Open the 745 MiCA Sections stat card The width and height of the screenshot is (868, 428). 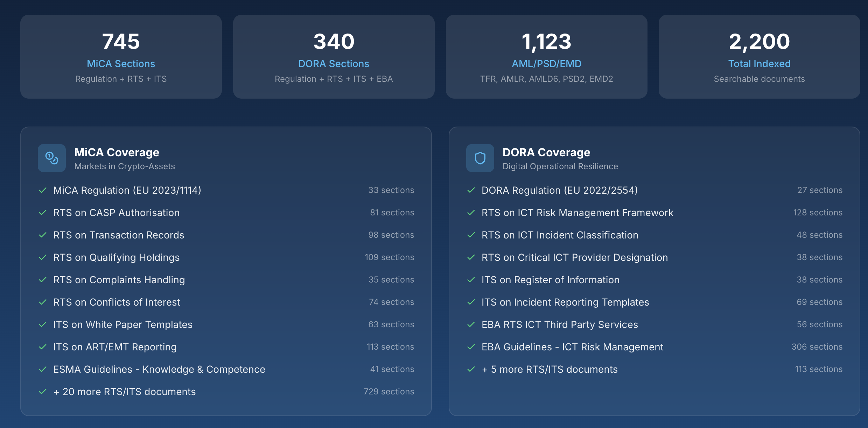121,57
